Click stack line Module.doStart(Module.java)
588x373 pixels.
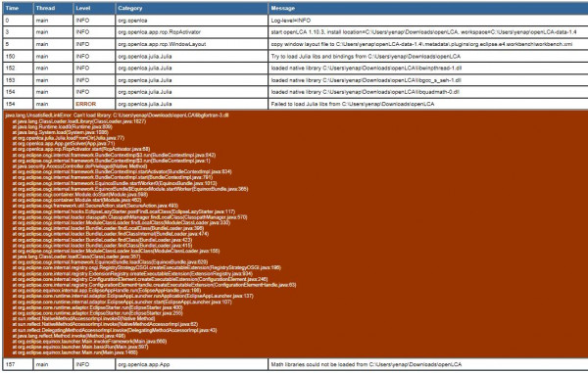80,195
